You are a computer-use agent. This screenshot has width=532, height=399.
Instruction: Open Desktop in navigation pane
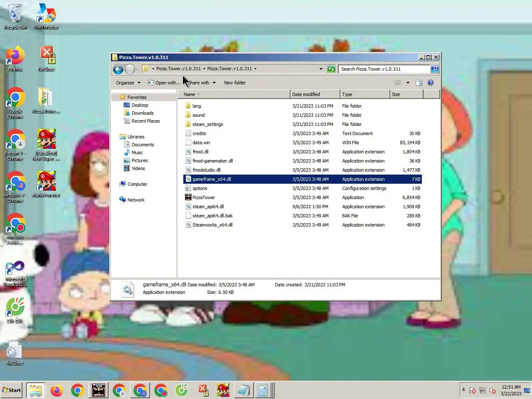pyautogui.click(x=140, y=105)
